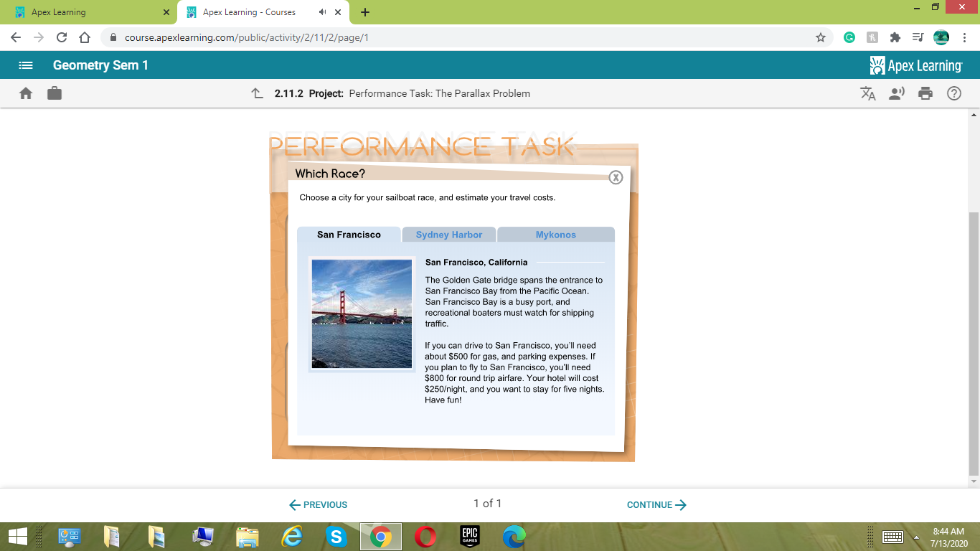Switch to the Sydney Harbor tab
This screenshot has width=980, height=551.
click(448, 235)
